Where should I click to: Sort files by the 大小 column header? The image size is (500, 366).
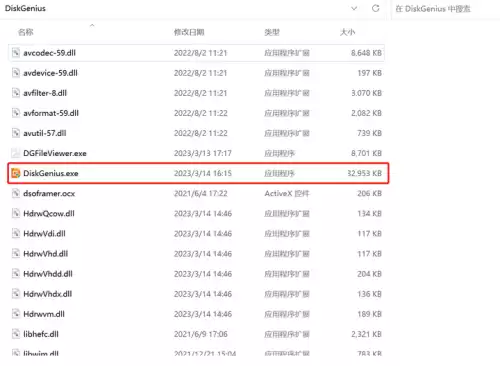(x=347, y=32)
